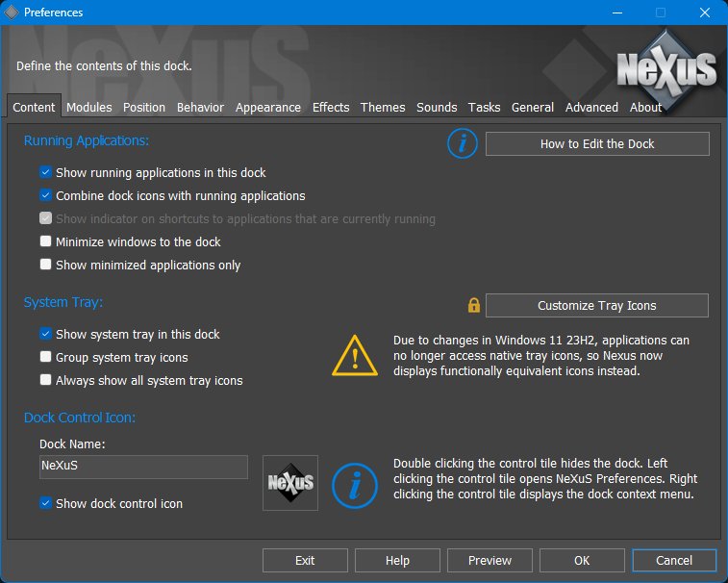
Task: Minimize the Preferences window
Action: [617, 13]
